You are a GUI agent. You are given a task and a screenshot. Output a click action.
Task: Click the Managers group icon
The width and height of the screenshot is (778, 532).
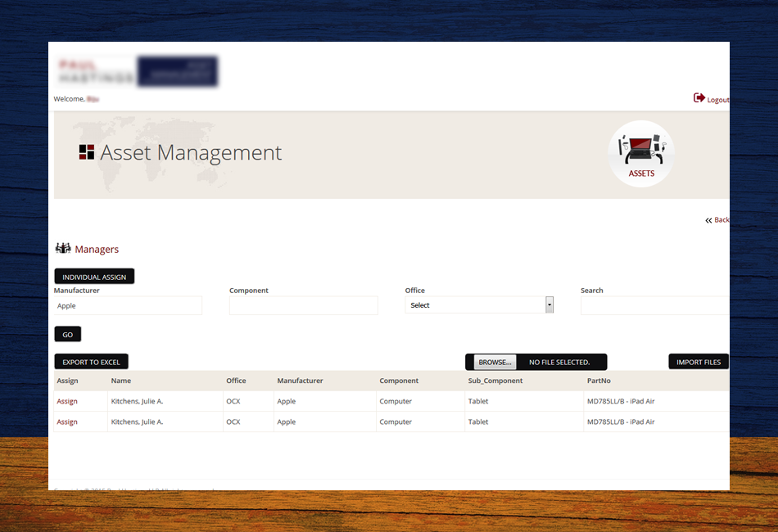61,249
